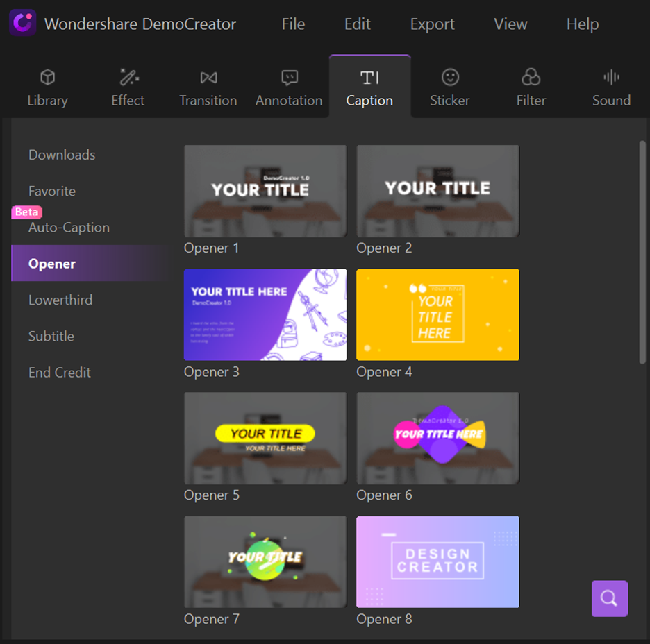650x644 pixels.
Task: Select the End Credit category
Action: [x=59, y=373]
